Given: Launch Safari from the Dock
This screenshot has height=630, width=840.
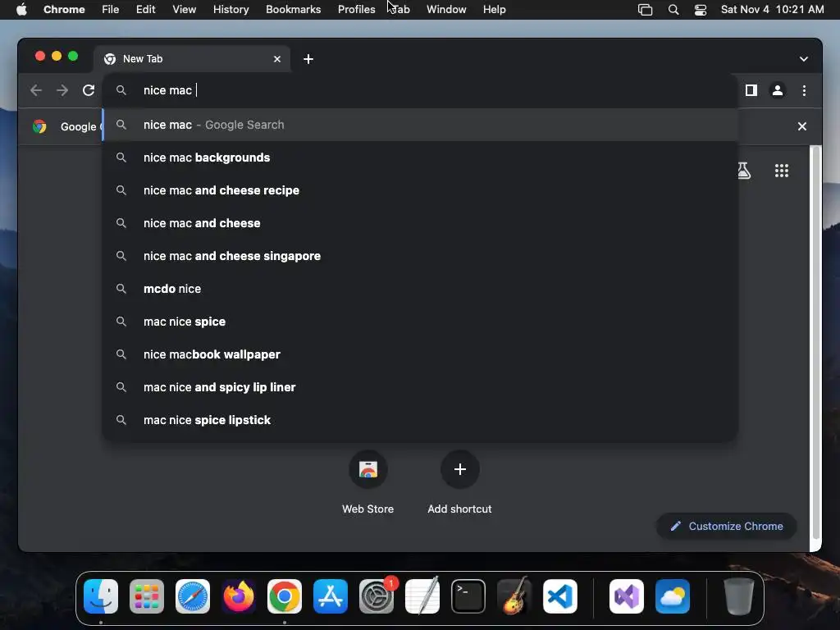Looking at the screenshot, I should click(193, 596).
